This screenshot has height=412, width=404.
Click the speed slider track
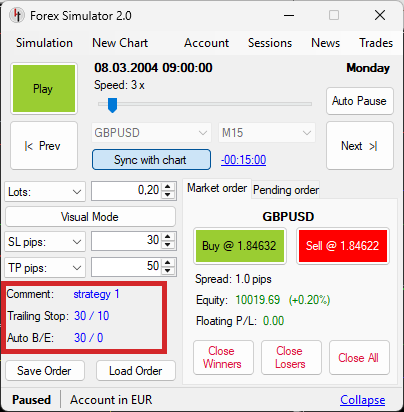coord(205,104)
